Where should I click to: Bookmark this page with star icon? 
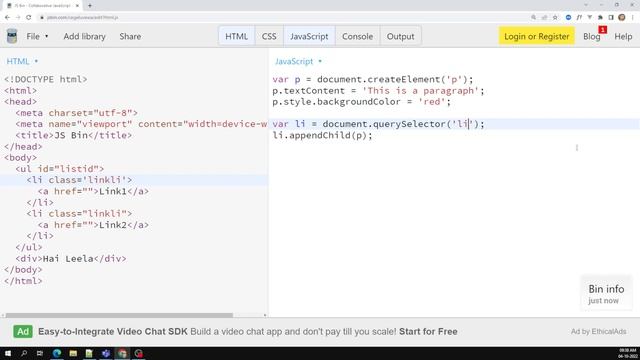pyautogui.click(x=555, y=18)
